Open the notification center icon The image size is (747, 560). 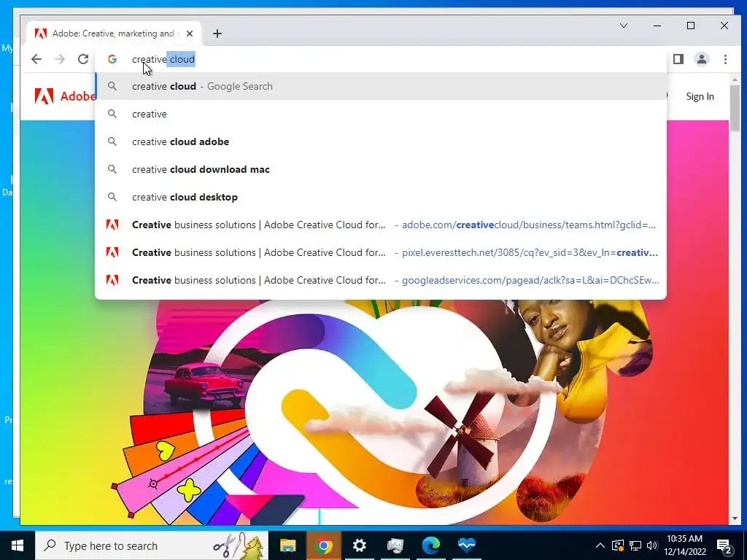[x=724, y=546]
